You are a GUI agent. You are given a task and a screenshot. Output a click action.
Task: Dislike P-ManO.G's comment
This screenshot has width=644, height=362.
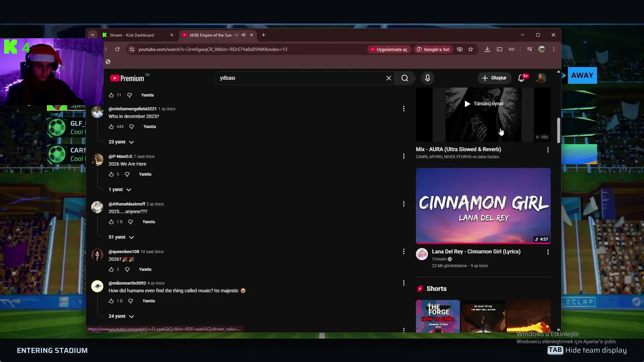click(x=127, y=174)
